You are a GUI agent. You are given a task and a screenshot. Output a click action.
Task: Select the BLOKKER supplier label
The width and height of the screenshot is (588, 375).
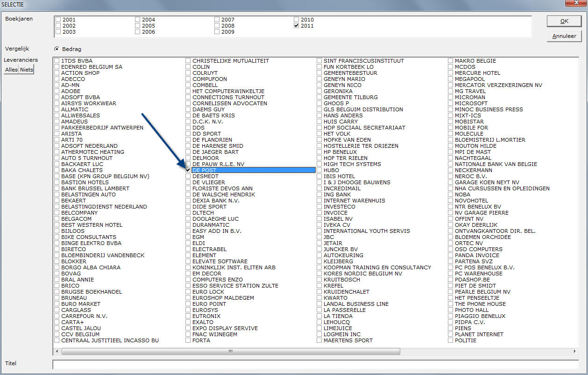pos(74,261)
